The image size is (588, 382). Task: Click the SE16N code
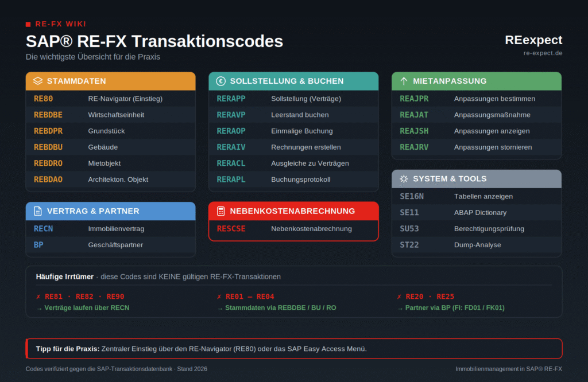(412, 196)
